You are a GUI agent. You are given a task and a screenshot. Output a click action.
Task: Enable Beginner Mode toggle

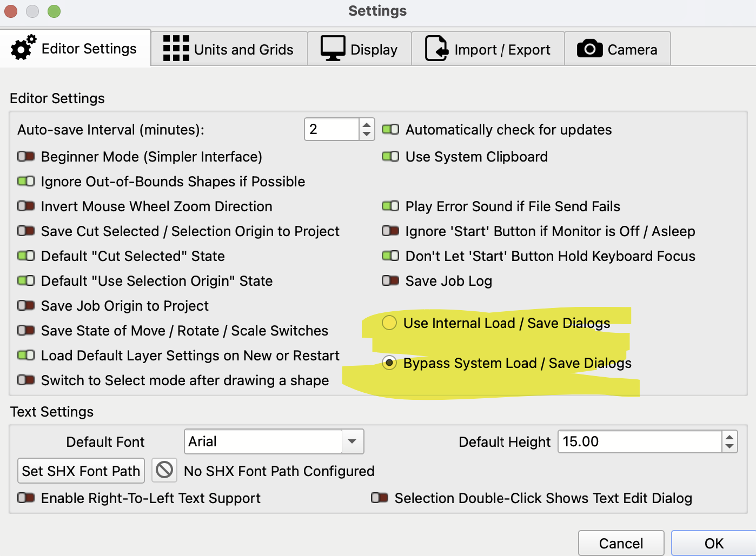click(26, 157)
